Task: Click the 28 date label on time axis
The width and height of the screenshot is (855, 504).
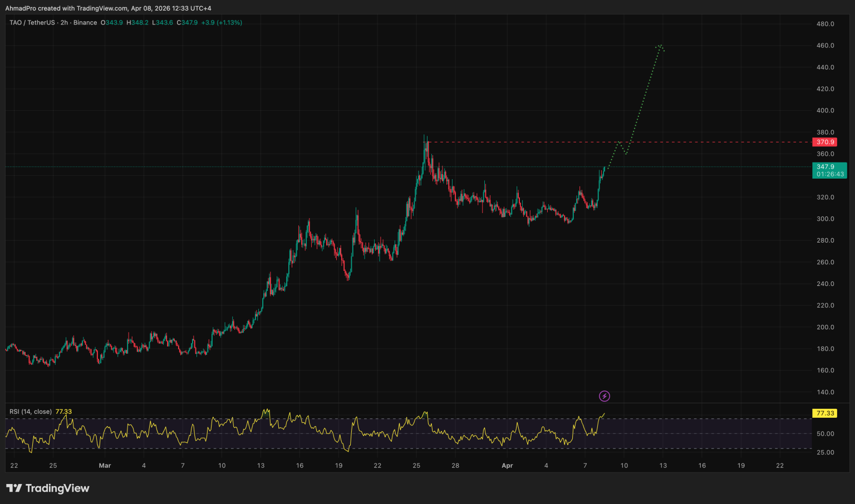Action: click(x=455, y=466)
